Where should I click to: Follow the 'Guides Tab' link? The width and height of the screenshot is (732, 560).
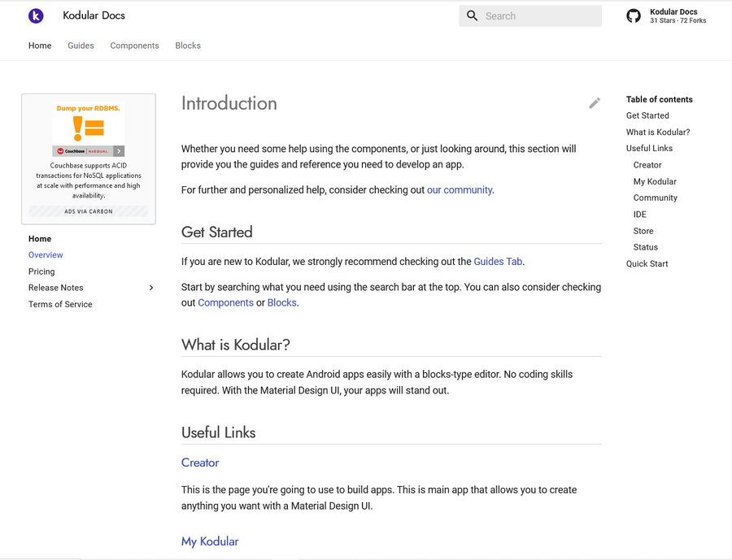pos(498,262)
